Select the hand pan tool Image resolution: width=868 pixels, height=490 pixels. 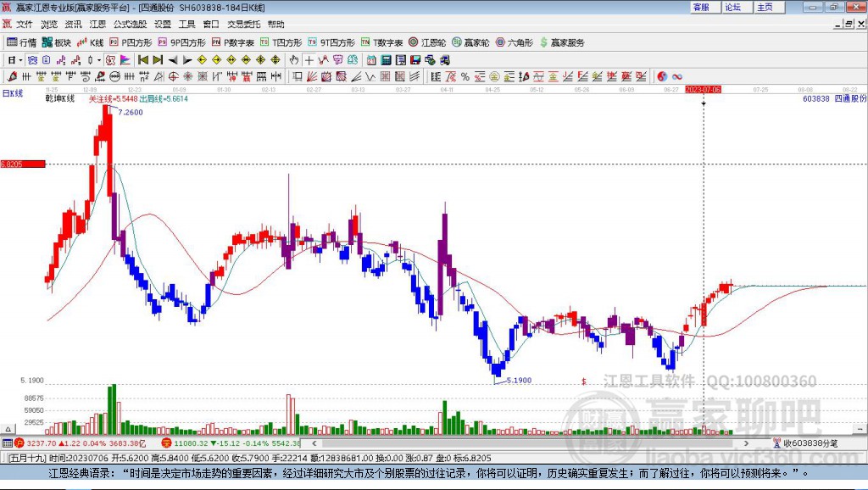click(293, 60)
